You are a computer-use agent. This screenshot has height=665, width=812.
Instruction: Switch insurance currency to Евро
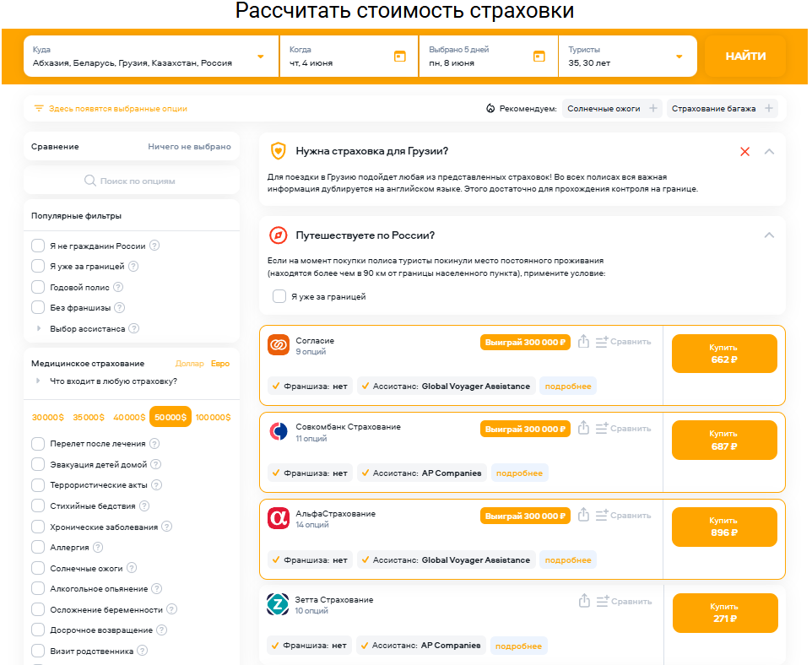(219, 364)
